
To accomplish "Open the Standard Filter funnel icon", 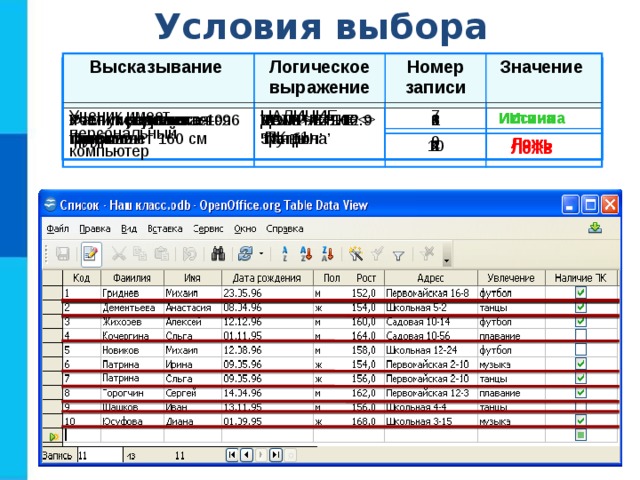I will (398, 256).
